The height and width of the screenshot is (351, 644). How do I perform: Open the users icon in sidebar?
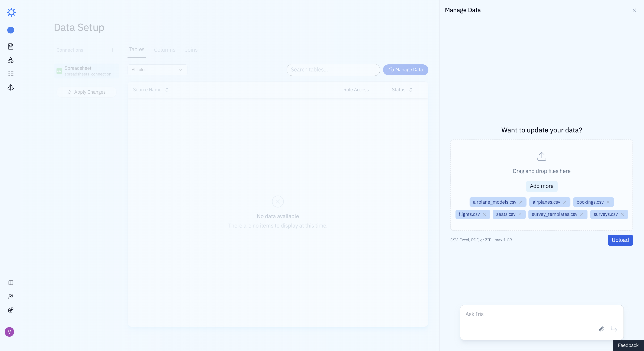point(11,296)
